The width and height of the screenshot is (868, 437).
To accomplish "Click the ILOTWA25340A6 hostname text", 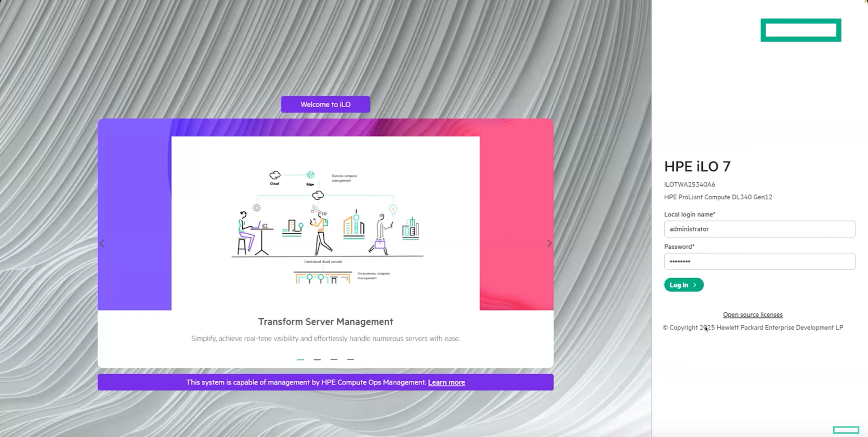I will 689,184.
